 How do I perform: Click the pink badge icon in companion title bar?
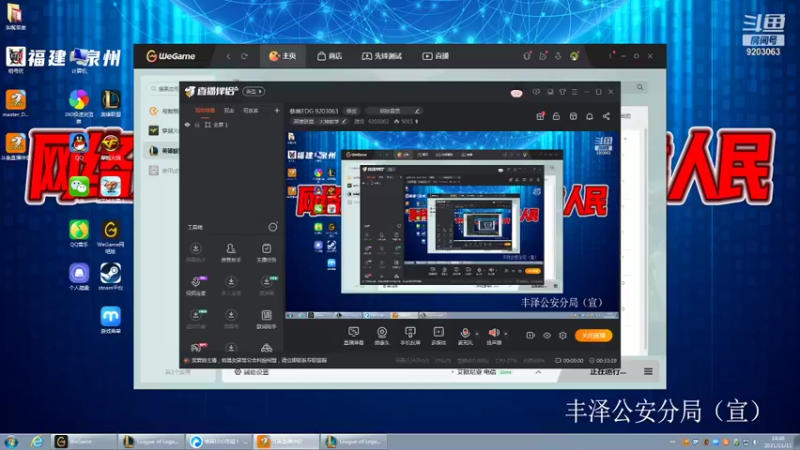pos(516,93)
